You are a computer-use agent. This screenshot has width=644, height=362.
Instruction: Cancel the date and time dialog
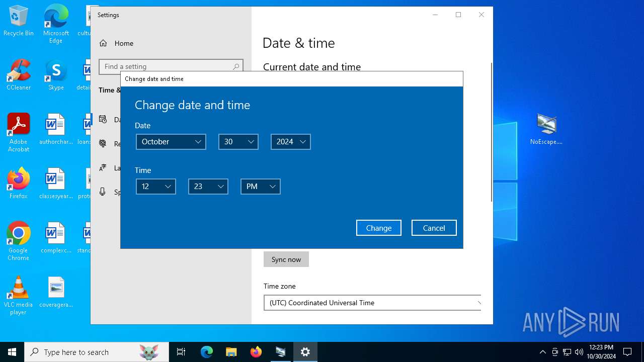(434, 228)
